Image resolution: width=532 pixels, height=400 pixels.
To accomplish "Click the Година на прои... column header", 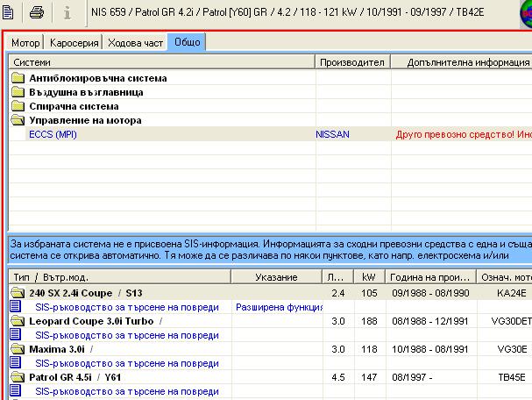I will [430, 277].
